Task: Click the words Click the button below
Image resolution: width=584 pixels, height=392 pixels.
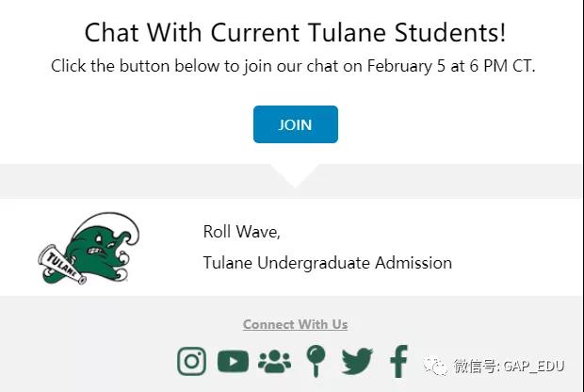Action: click(136, 66)
